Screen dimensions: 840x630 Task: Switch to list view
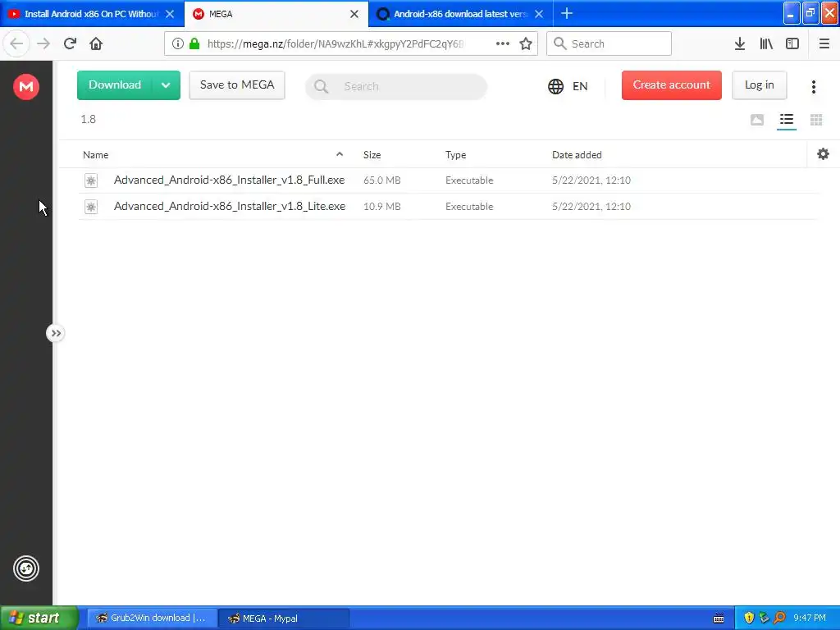787,120
